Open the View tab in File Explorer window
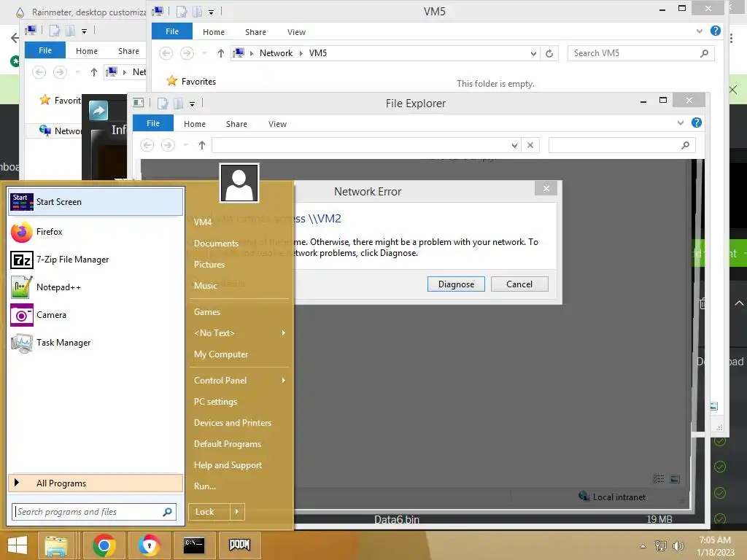Image resolution: width=747 pixels, height=560 pixels. point(277,124)
